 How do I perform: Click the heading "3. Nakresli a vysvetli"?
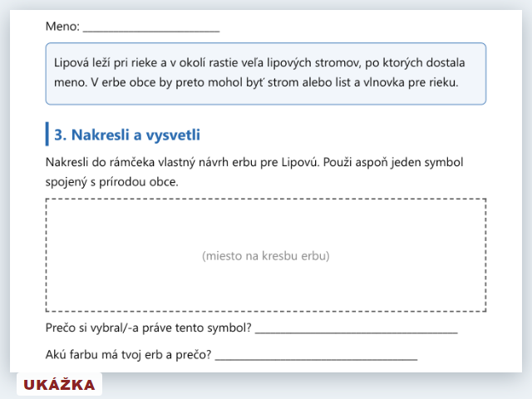[x=127, y=135]
